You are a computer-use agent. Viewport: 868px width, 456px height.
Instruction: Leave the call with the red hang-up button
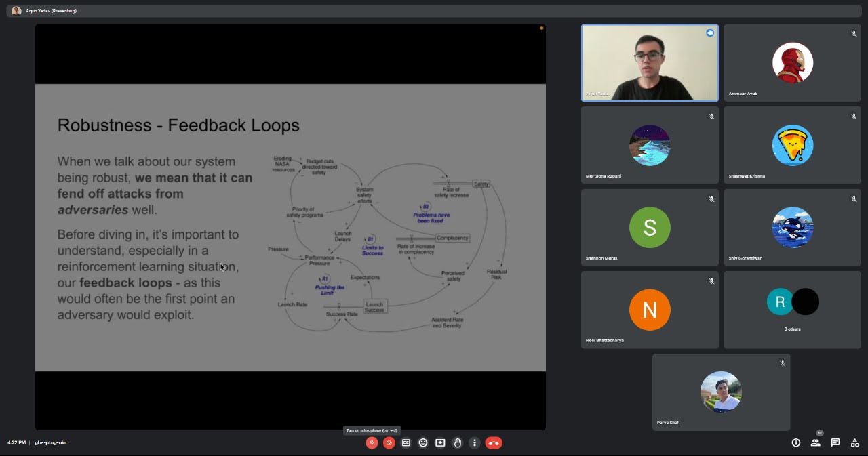click(494, 442)
